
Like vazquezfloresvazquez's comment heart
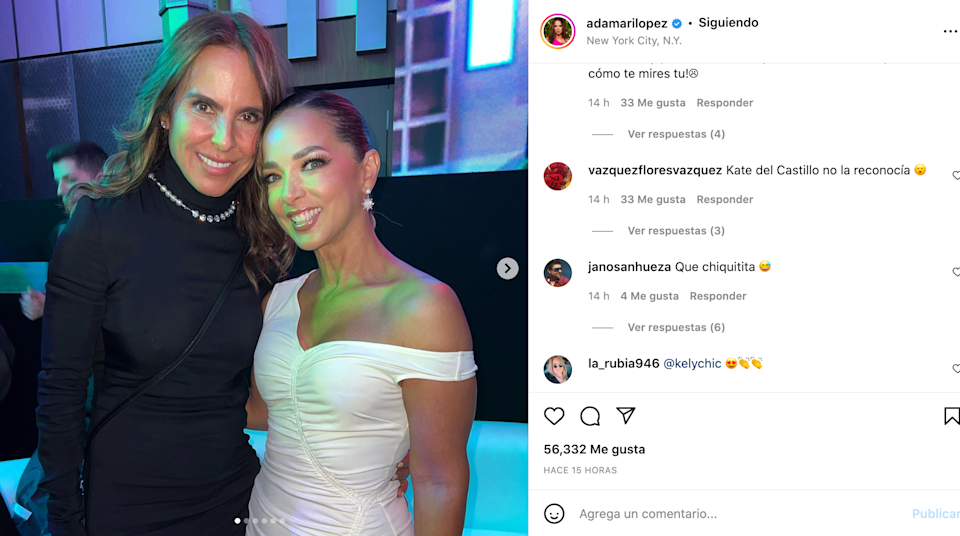click(x=956, y=176)
